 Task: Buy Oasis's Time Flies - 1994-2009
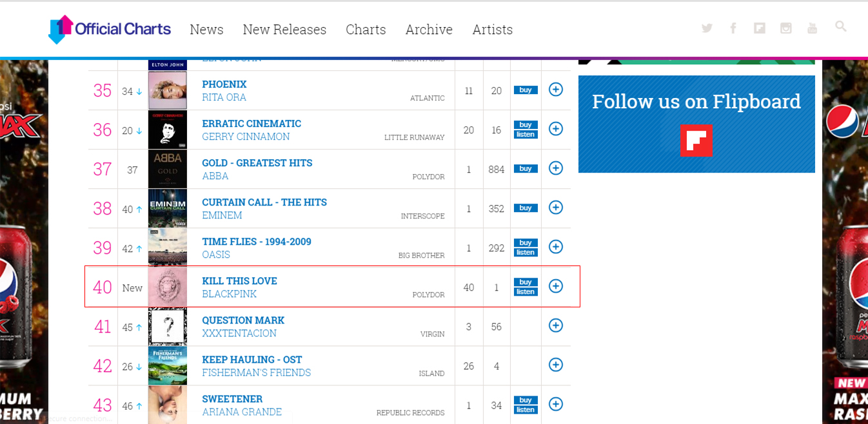pyautogui.click(x=526, y=243)
